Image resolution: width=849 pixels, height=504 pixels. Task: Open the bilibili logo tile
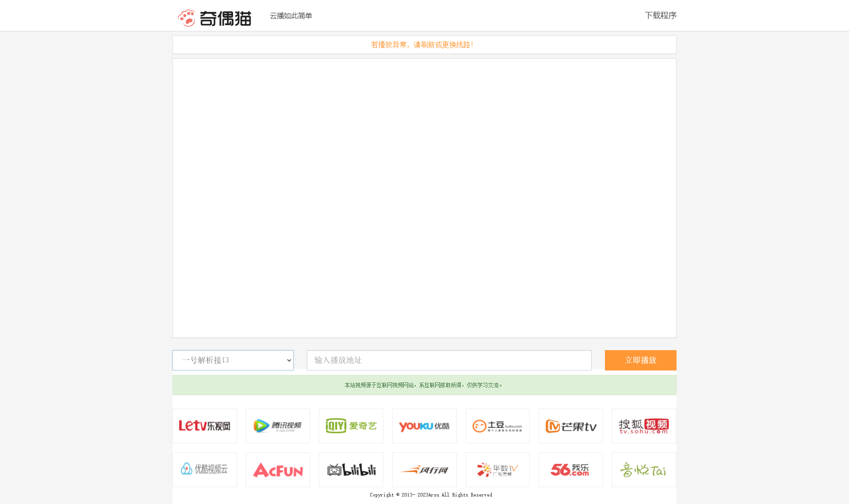(x=351, y=470)
